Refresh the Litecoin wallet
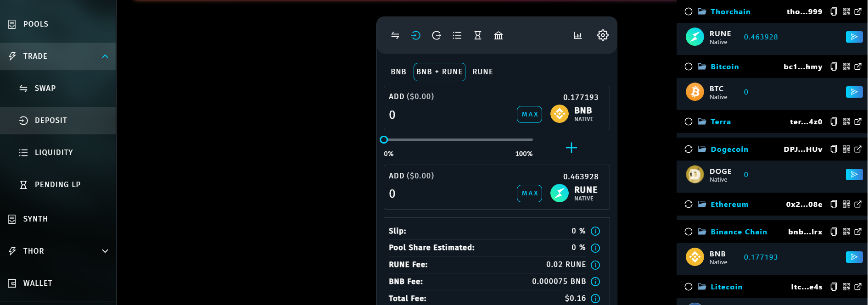868x305 pixels. pyautogui.click(x=689, y=287)
